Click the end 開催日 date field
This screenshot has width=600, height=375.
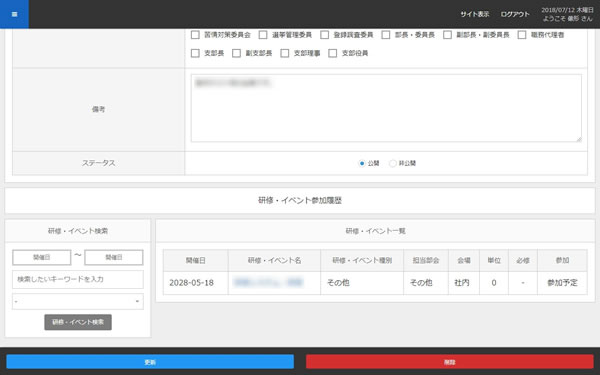(x=114, y=258)
